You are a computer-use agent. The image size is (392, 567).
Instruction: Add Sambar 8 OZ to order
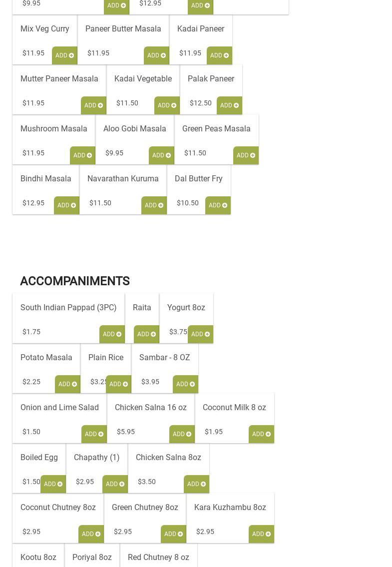click(x=185, y=384)
